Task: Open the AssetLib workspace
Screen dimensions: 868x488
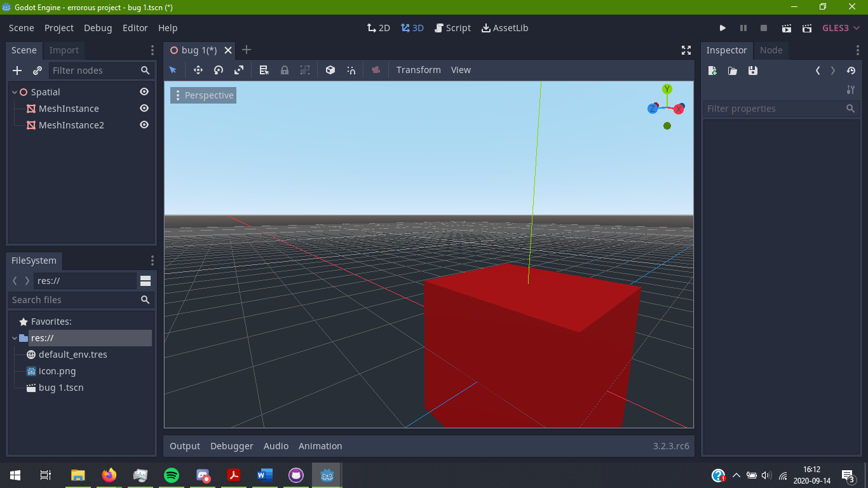Action: [x=505, y=28]
